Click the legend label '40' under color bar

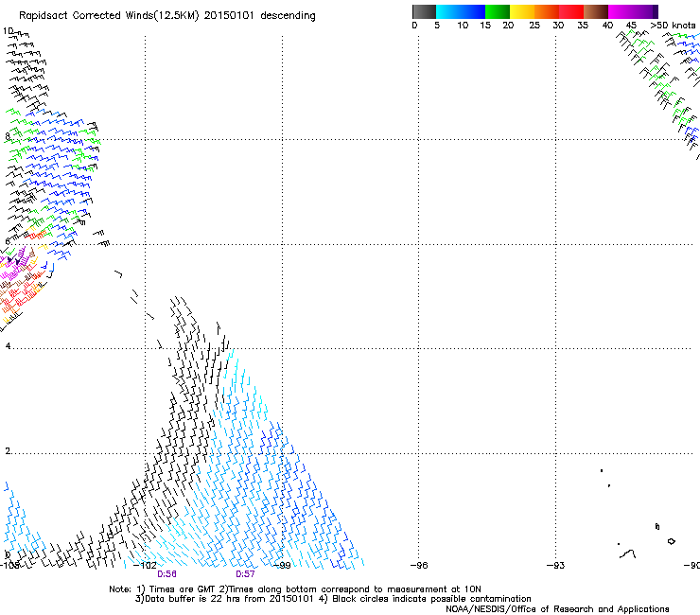pyautogui.click(x=607, y=26)
